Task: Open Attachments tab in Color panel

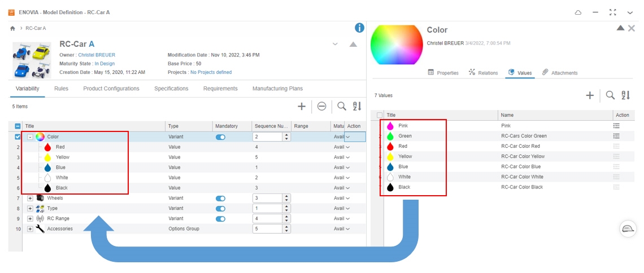Action: coord(560,73)
